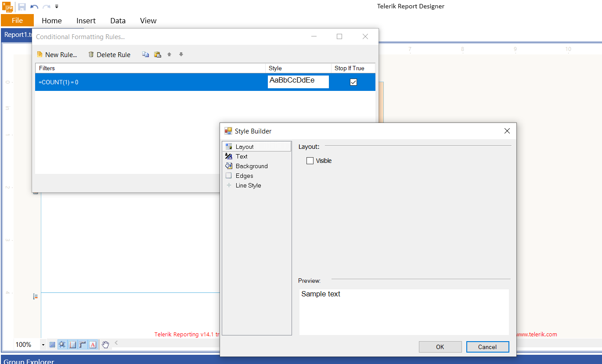Click the Style column header

click(x=298, y=68)
